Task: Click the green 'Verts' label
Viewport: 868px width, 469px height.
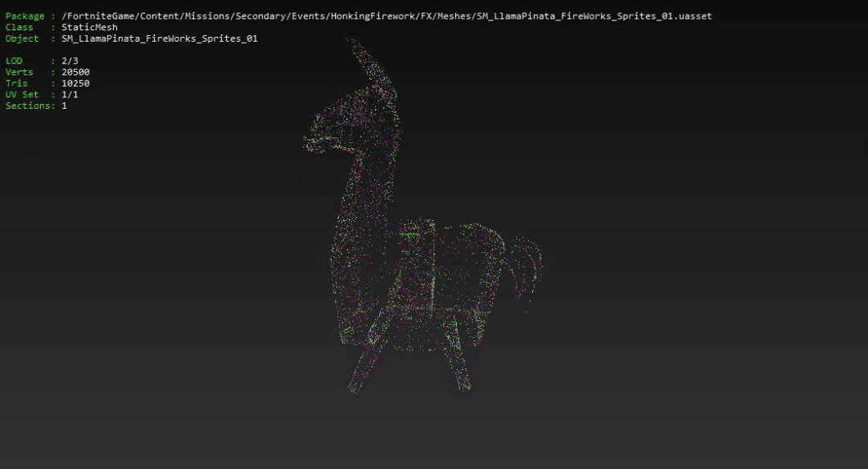Action: 20,72
